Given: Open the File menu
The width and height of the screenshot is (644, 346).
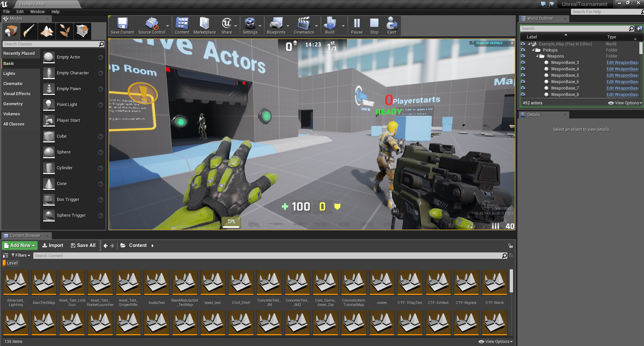Looking at the screenshot, I should pyautogui.click(x=7, y=12).
